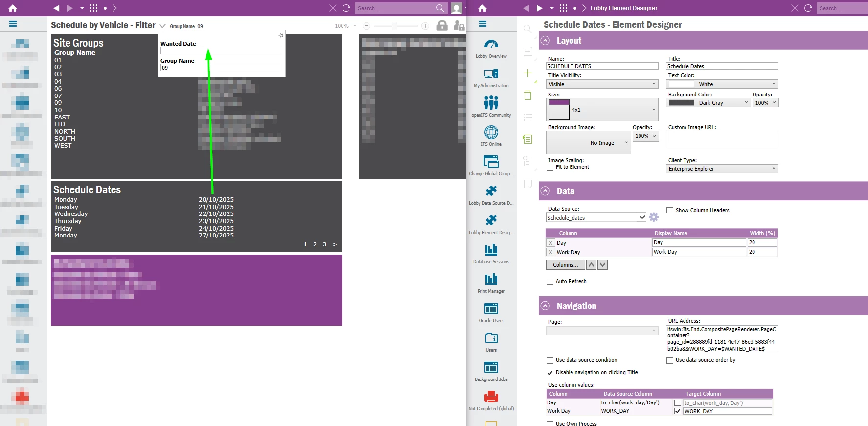Click the zoom slider handle

[x=394, y=26]
